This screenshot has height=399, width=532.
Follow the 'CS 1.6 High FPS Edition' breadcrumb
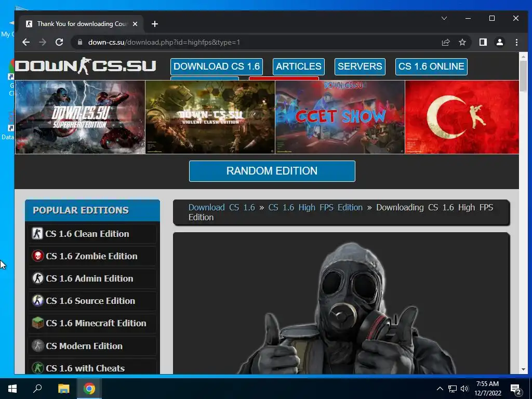[x=315, y=207]
